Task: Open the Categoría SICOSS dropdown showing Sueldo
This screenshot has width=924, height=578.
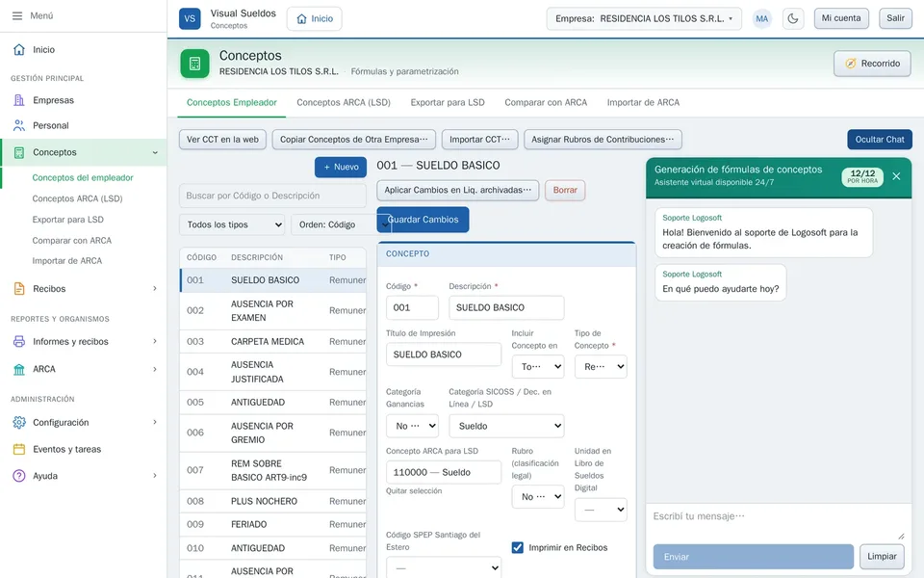Action: [507, 426]
